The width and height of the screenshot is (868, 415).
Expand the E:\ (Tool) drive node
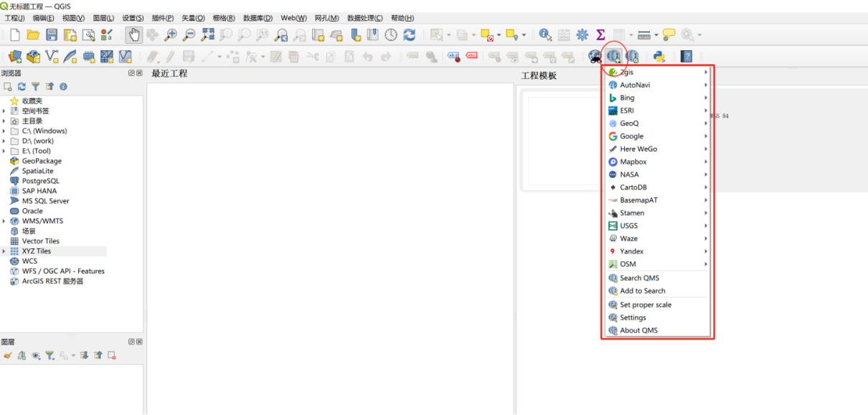4,151
